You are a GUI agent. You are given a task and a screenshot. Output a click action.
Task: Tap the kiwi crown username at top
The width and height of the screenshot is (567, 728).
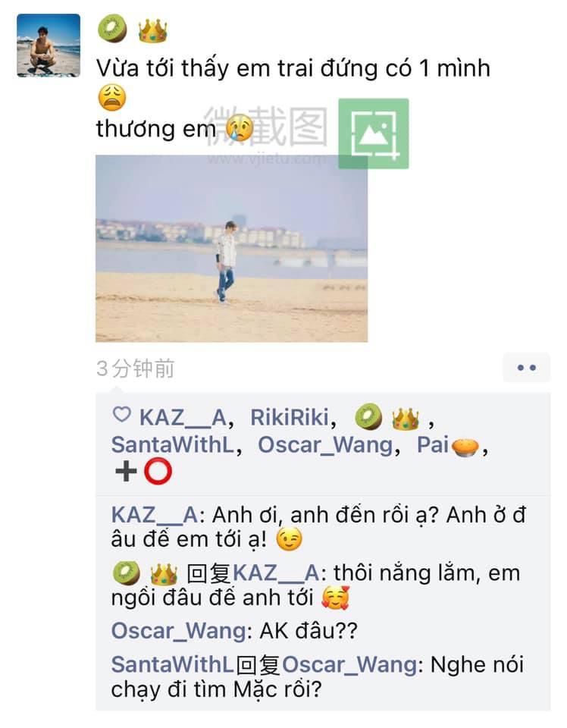click(133, 30)
